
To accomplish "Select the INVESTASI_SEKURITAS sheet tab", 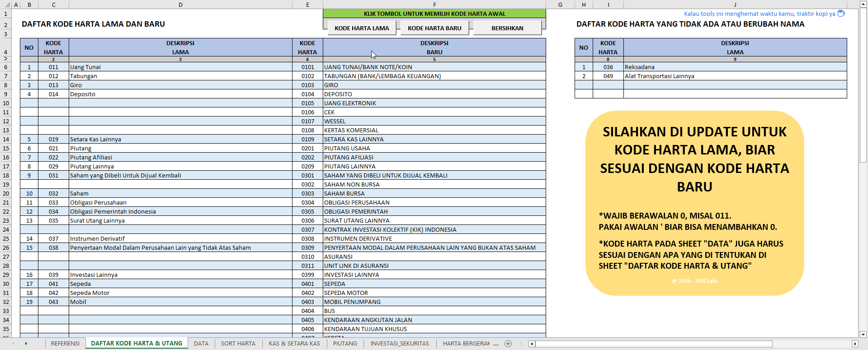I will click(400, 344).
